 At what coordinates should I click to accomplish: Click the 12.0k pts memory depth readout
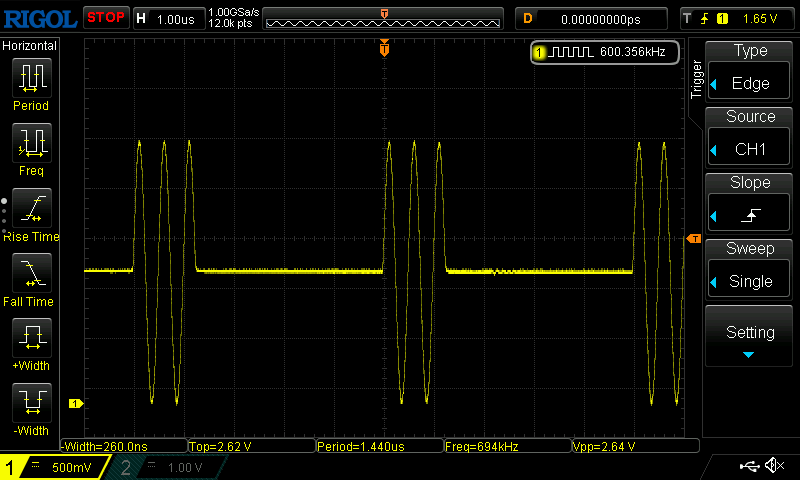(x=230, y=23)
